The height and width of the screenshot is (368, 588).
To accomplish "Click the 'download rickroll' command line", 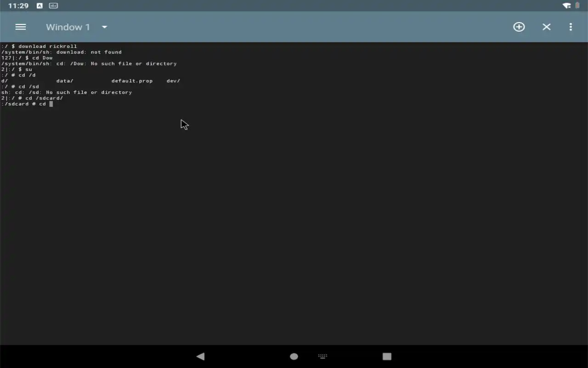I will click(x=39, y=46).
